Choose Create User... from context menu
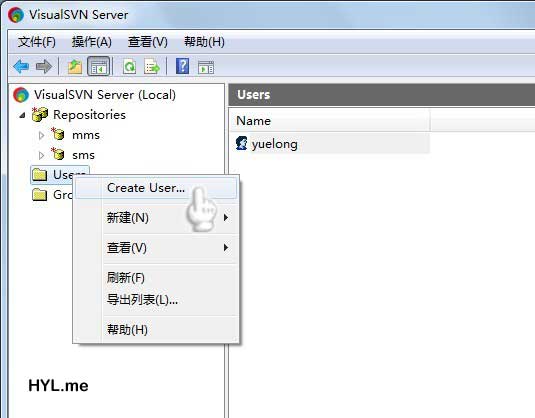Image resolution: width=535 pixels, height=418 pixels. (156, 188)
